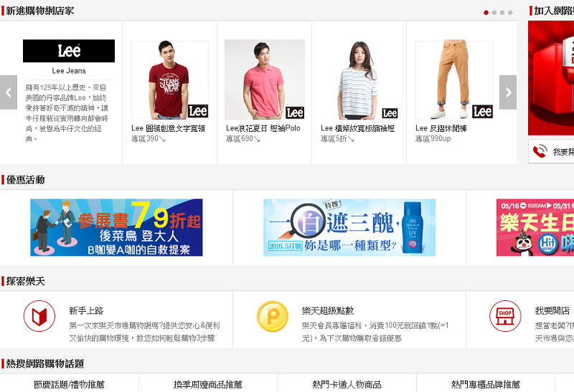Click the 優惠活動 section heading
The image size is (574, 392).
[25, 180]
